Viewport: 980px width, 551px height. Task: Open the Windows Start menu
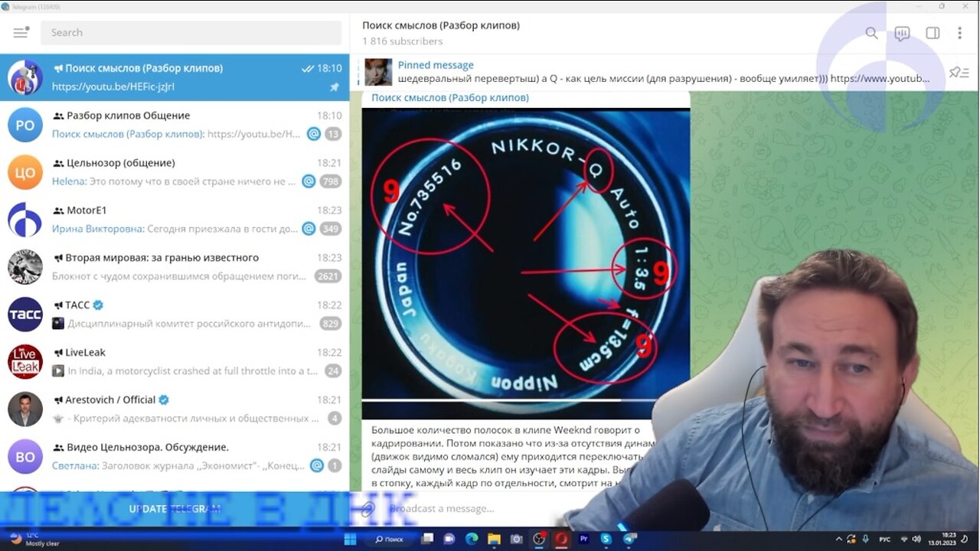350,539
